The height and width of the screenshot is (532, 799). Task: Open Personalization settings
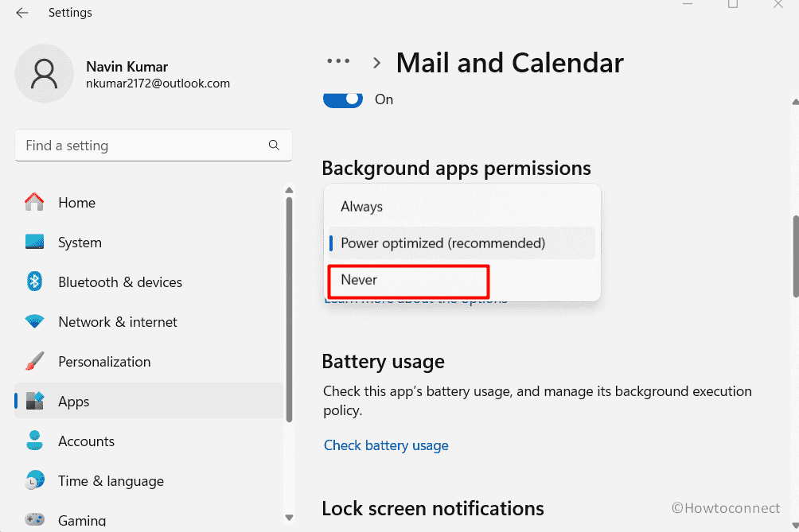[x=149, y=362]
